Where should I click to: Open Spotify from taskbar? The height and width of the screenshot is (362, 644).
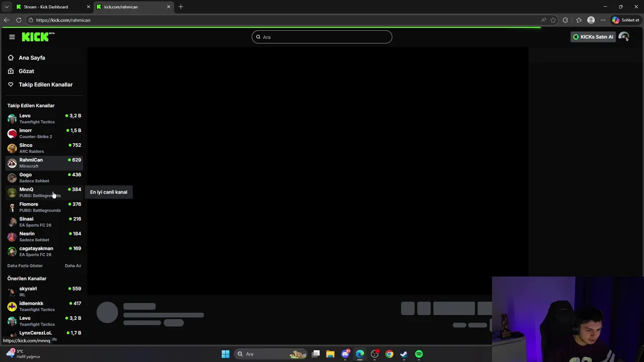(419, 354)
